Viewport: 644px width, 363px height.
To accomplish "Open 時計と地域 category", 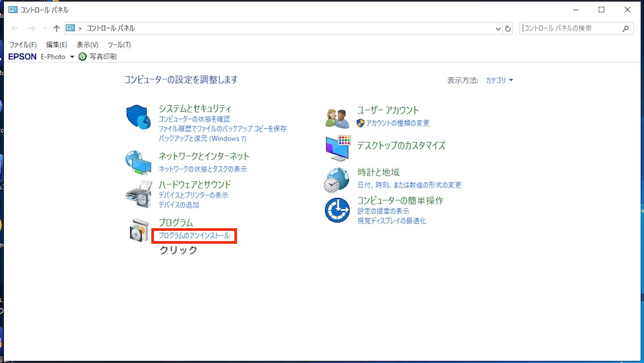I will pyautogui.click(x=378, y=172).
